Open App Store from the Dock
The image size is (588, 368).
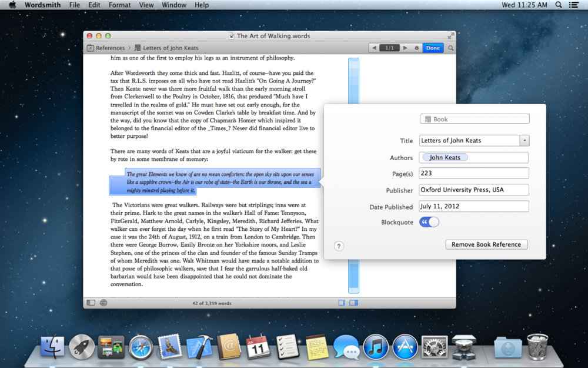(x=405, y=347)
